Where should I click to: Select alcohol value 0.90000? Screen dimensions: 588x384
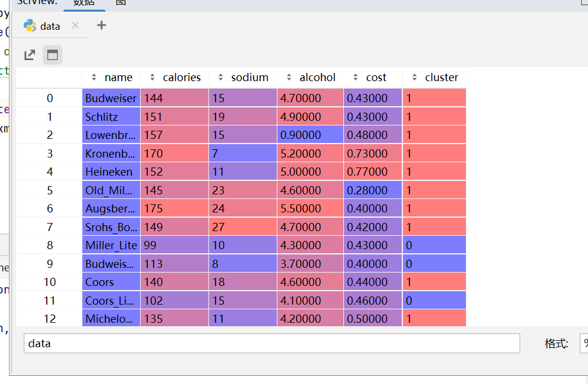coord(310,135)
